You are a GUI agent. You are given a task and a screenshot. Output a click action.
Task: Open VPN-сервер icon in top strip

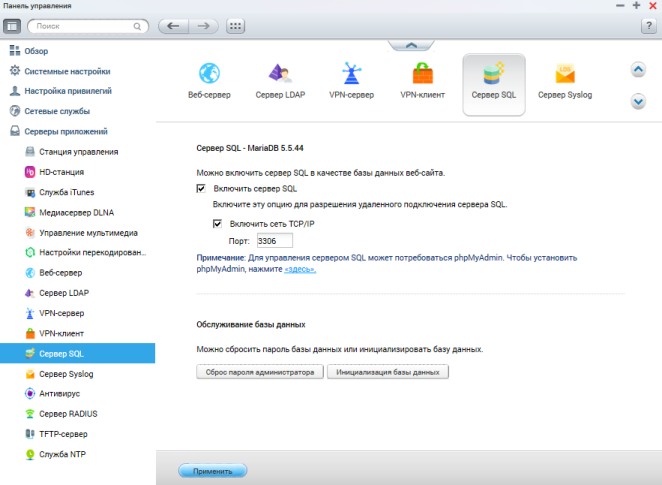coord(352,81)
